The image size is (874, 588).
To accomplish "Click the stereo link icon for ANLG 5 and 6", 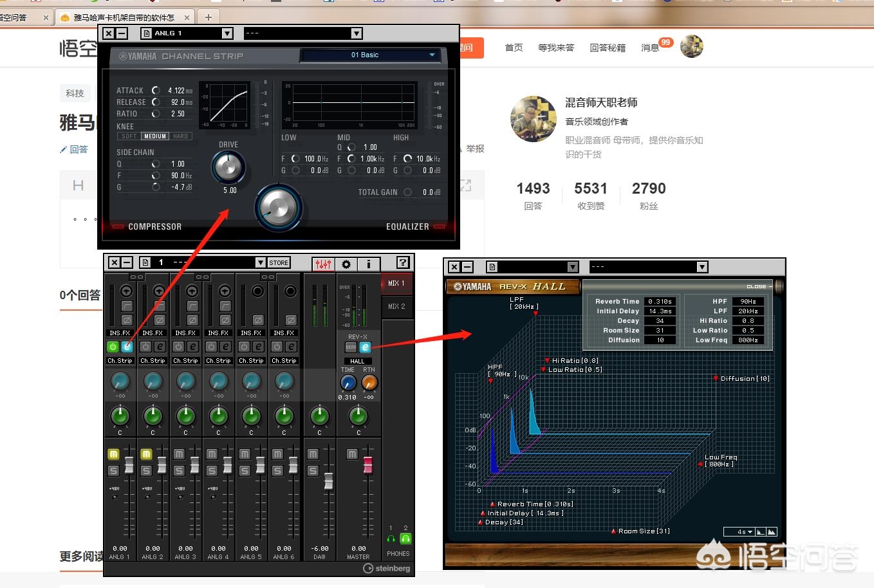I will (x=268, y=277).
